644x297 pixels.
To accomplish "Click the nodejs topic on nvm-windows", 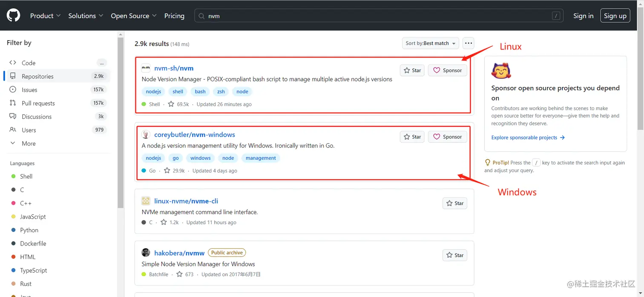I will click(153, 158).
